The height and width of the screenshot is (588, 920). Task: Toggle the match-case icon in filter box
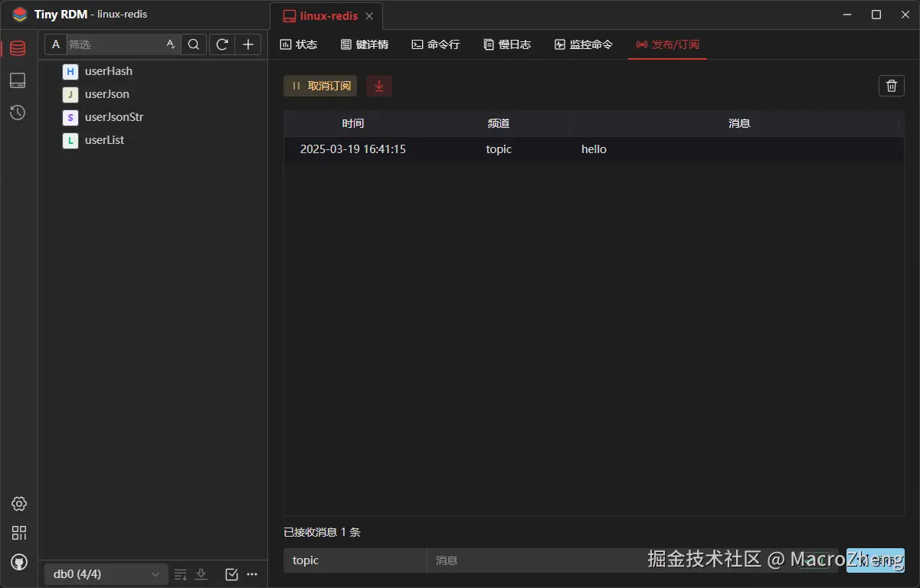pos(171,44)
